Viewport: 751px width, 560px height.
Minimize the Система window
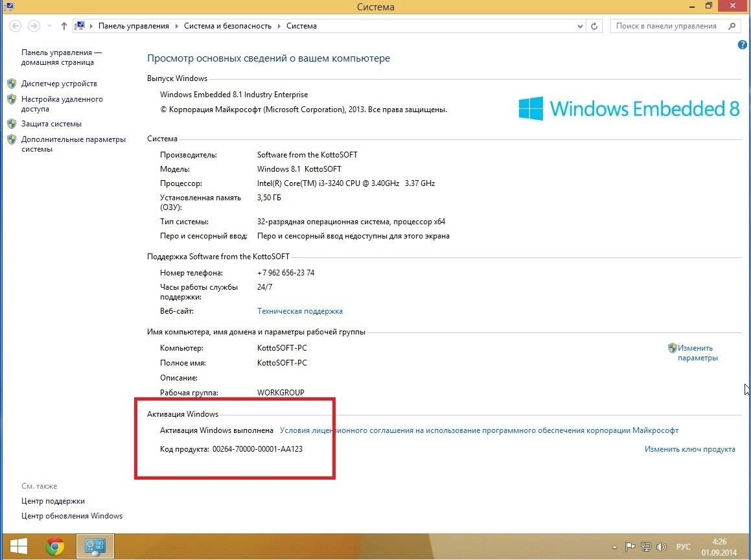(692, 6)
